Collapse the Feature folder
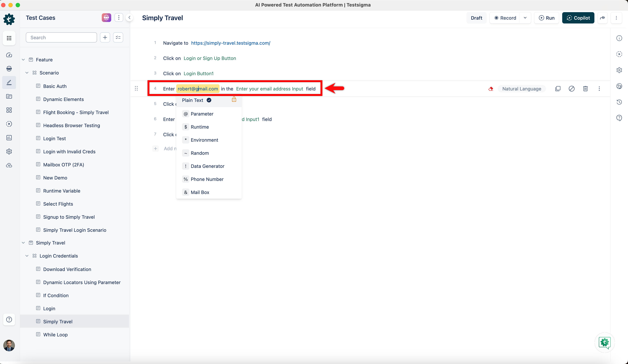The width and height of the screenshot is (628, 364). pos(23,60)
